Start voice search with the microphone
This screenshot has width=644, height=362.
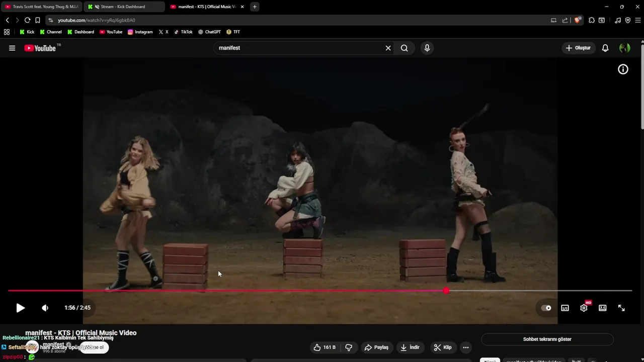pyautogui.click(x=427, y=48)
